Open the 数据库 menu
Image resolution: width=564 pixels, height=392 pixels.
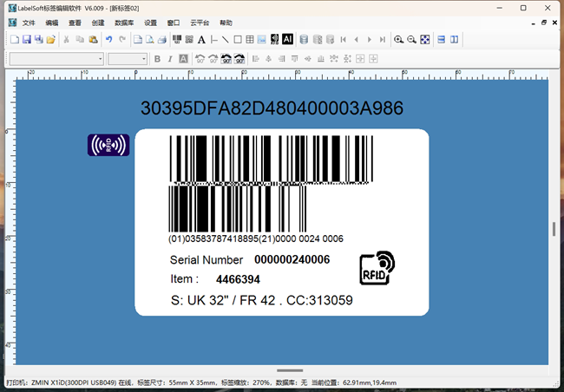coord(124,23)
